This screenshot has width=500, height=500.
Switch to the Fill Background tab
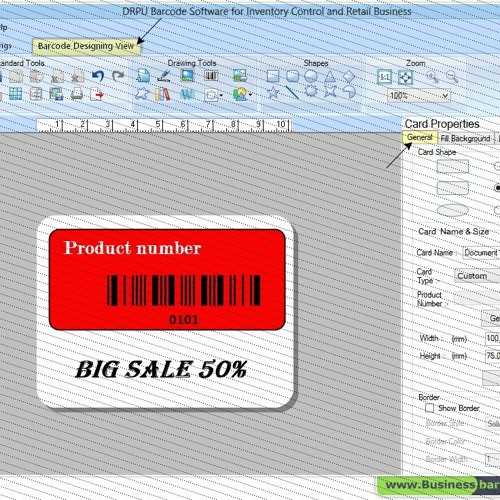[465, 138]
